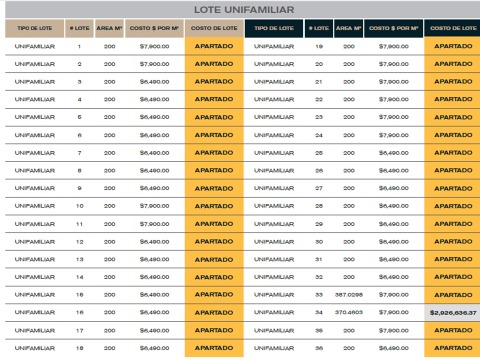Image resolution: width=480 pixels, height=360 pixels.
Task: Click lot number 22 cell
Action: coord(319,99)
